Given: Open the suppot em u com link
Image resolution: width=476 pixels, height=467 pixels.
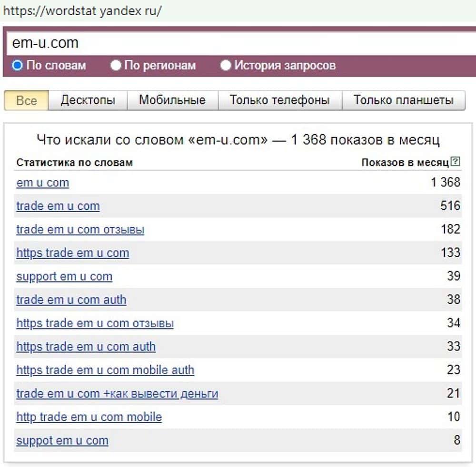Looking at the screenshot, I should [62, 441].
